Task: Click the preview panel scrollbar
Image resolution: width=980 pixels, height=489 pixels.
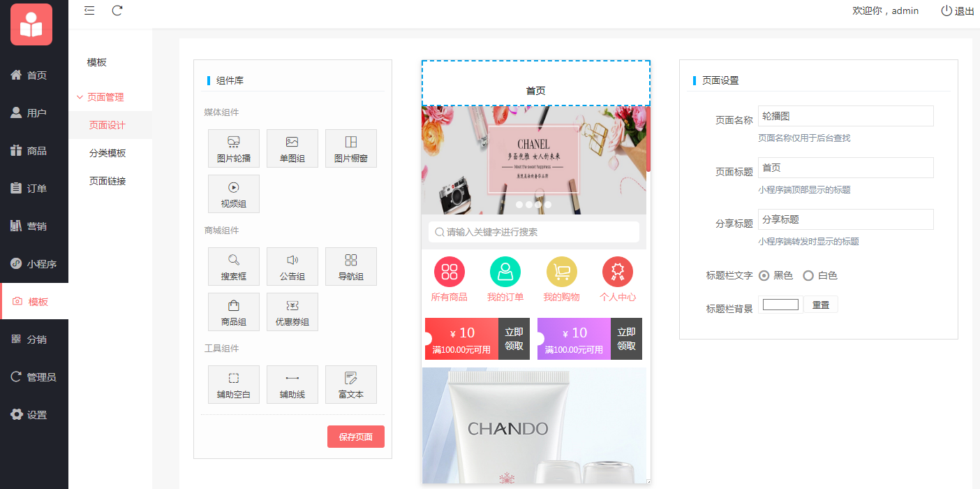Action: tap(648, 139)
